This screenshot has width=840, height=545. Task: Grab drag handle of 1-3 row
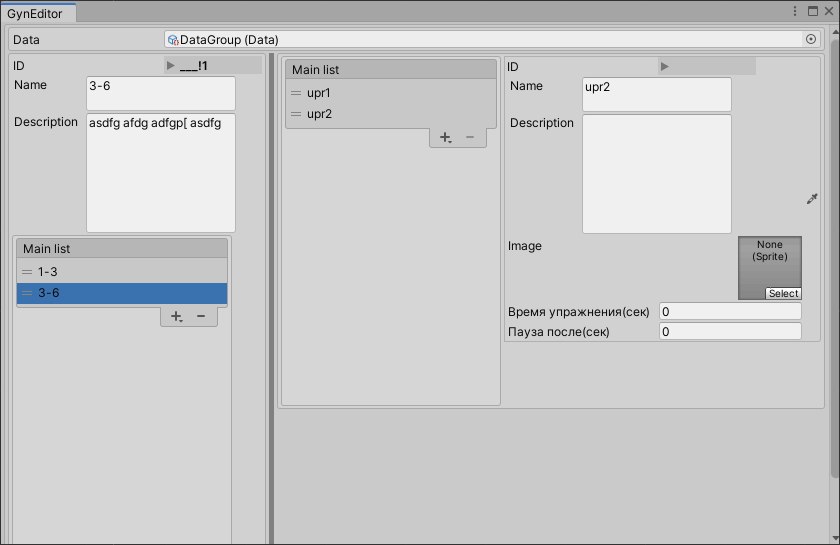(x=27, y=272)
